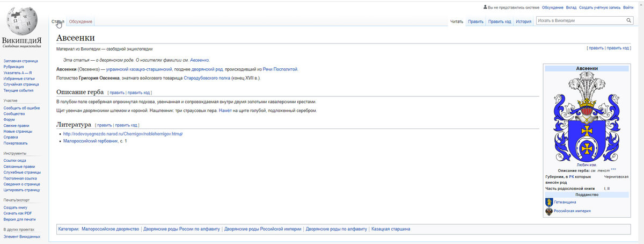
Task: Click the user icon beside login notice
Action: coord(485,8)
